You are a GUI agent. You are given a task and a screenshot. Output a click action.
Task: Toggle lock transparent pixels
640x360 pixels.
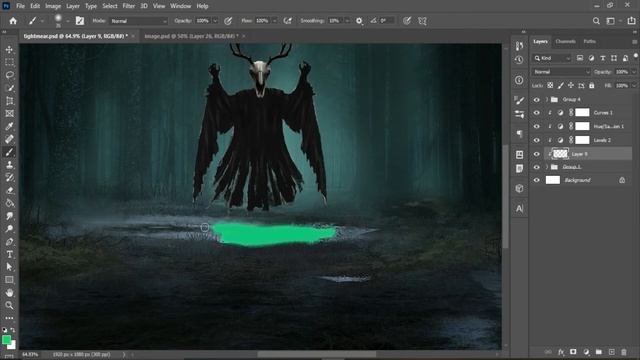pos(550,85)
